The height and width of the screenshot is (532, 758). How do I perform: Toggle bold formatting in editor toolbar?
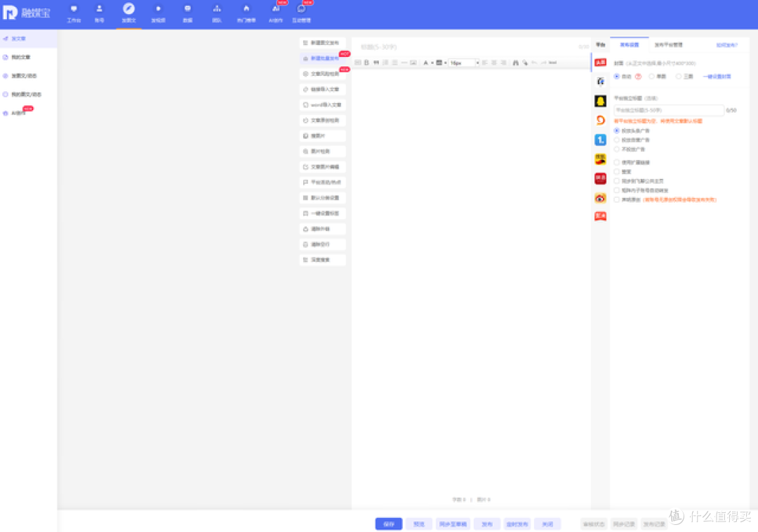coord(367,63)
